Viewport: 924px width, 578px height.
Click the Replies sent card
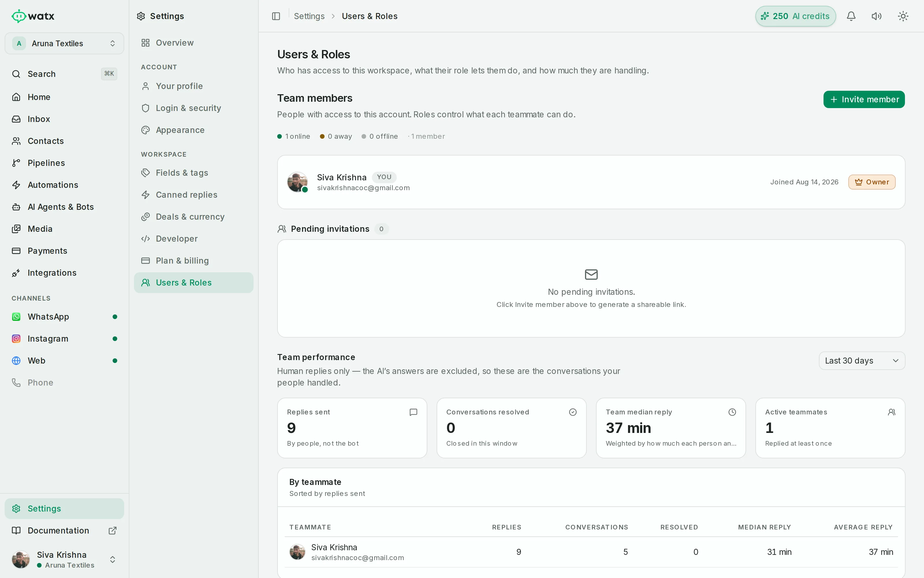point(352,428)
